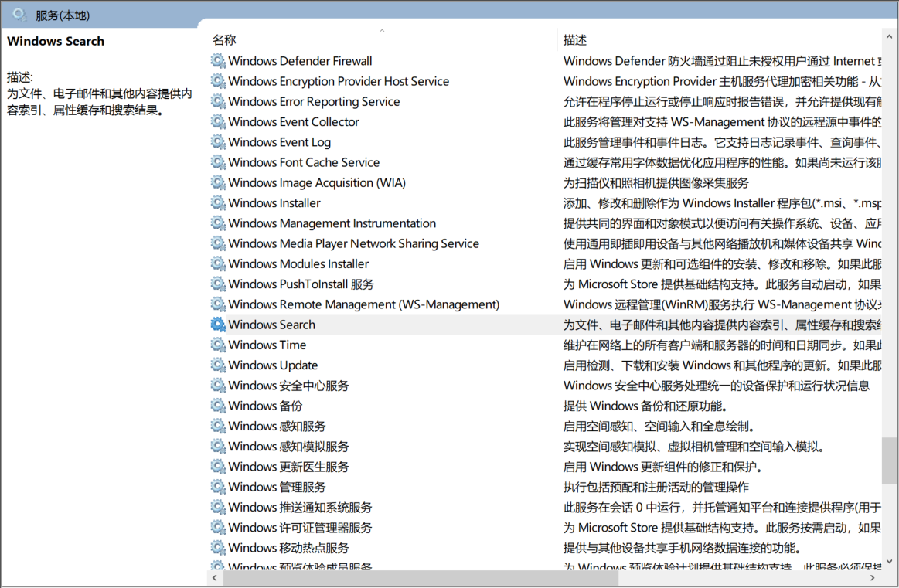
Task: Click the horizontal scrollbar thumb
Action: pos(421,578)
